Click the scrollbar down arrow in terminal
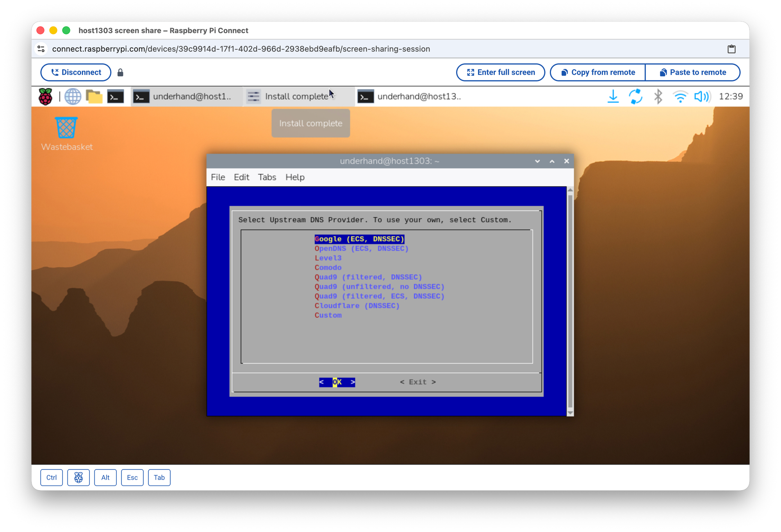 coord(570,413)
